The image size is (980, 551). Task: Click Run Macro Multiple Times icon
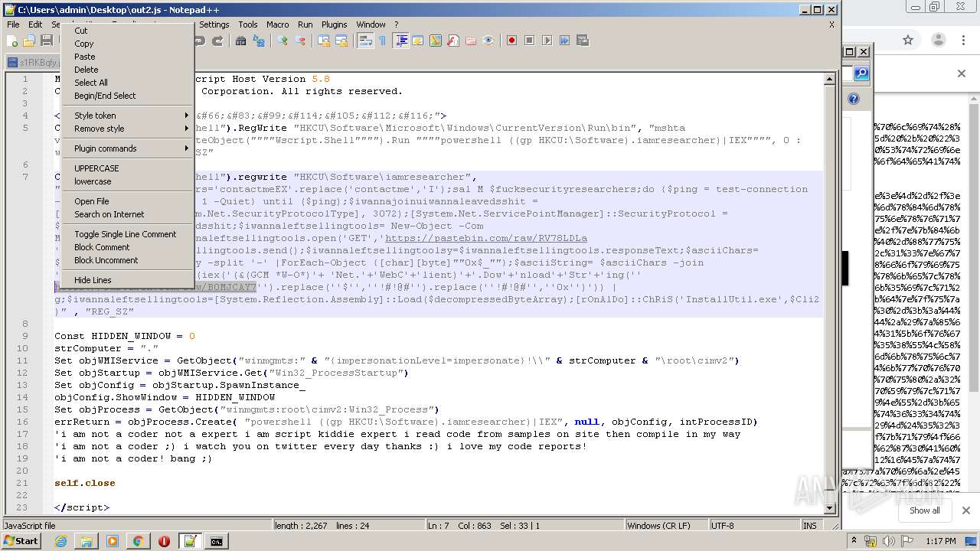[564, 41]
